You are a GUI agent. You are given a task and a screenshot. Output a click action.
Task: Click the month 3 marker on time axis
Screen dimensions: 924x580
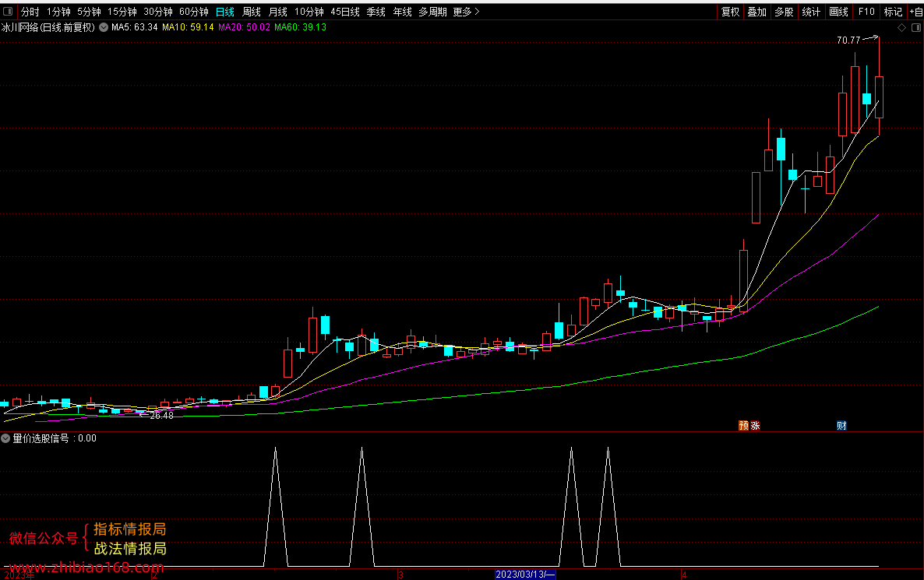tap(400, 575)
